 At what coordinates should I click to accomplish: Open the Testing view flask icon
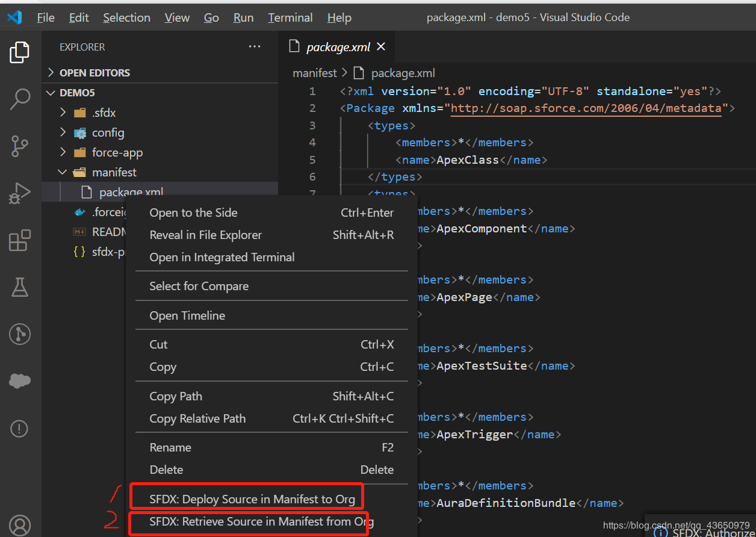coord(19,287)
